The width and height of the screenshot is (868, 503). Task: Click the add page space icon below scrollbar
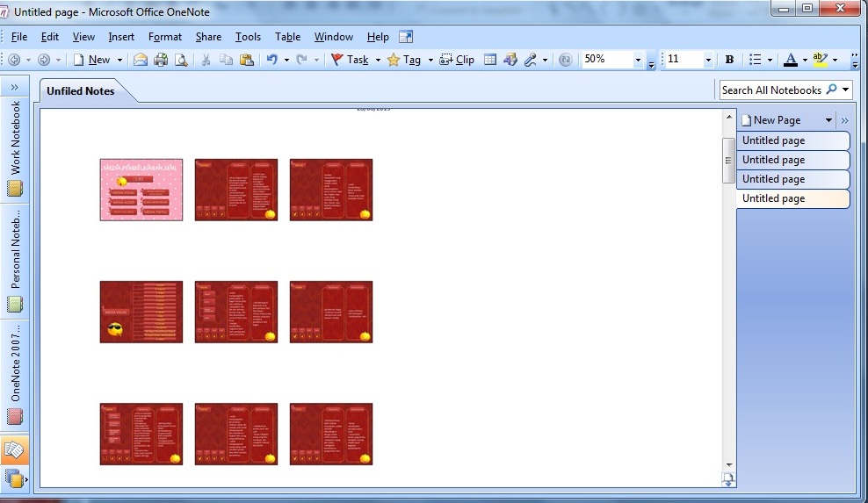[728, 480]
